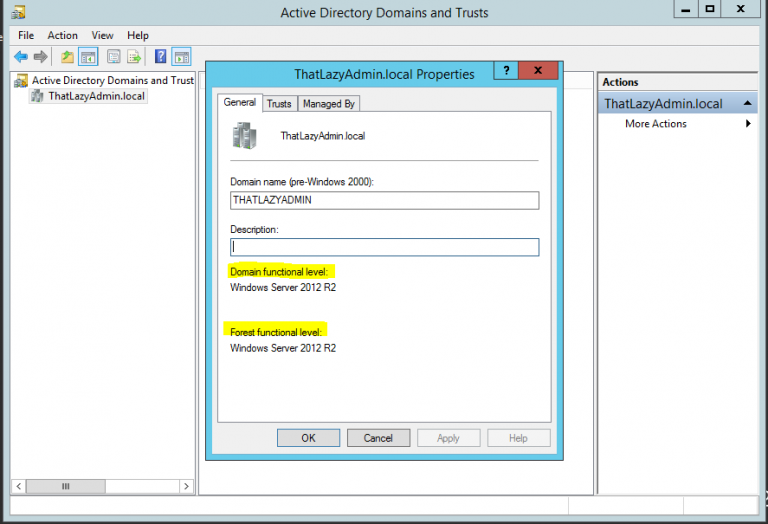The height and width of the screenshot is (524, 768).
Task: Click Windows Server 2012 R2 under Domain level
Action: pyautogui.click(x=283, y=287)
